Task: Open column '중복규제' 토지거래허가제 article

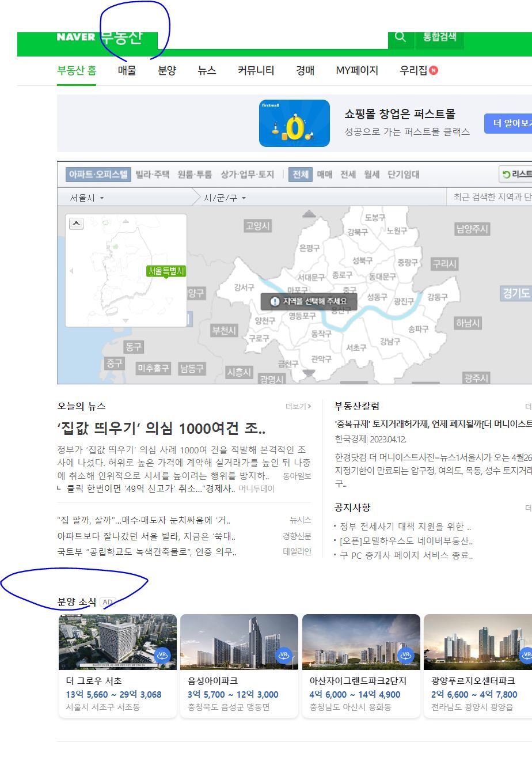Action: coord(433,423)
